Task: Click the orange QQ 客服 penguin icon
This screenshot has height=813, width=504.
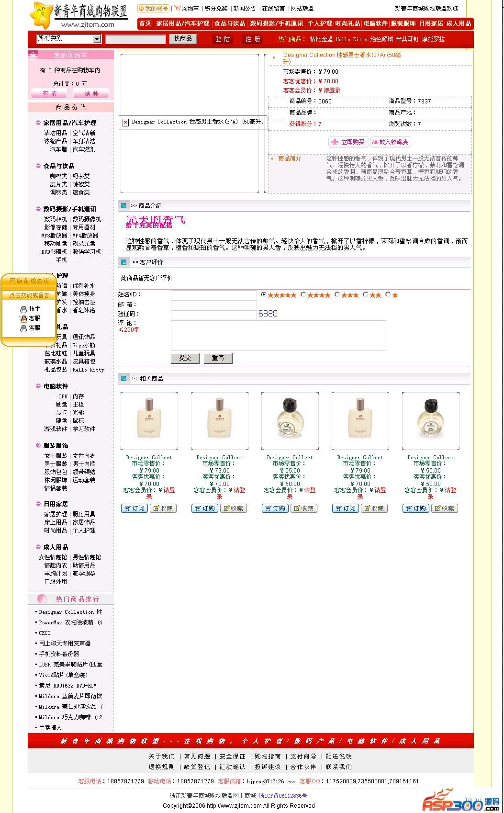Action: click(x=23, y=318)
